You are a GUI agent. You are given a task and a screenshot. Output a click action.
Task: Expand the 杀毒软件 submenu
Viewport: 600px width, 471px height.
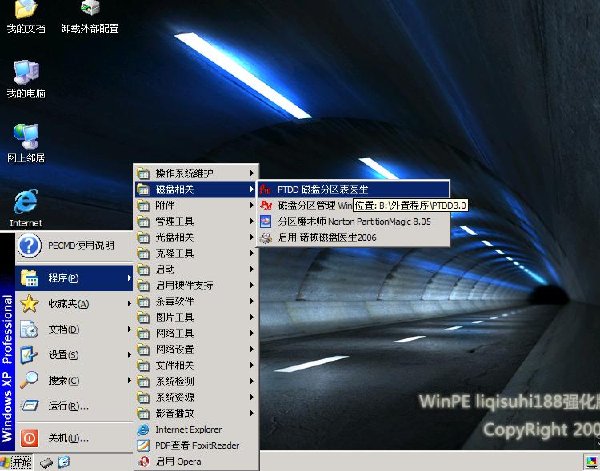[196, 302]
